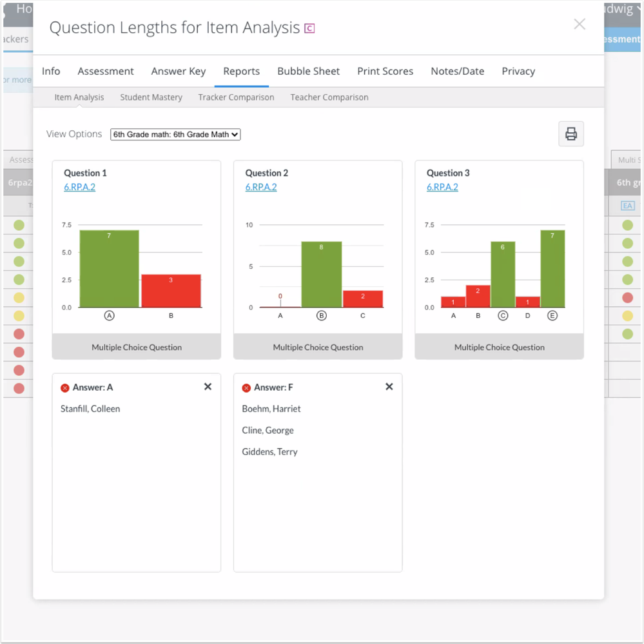
Task: Dismiss the Answer: F student list
Action: [x=389, y=387]
